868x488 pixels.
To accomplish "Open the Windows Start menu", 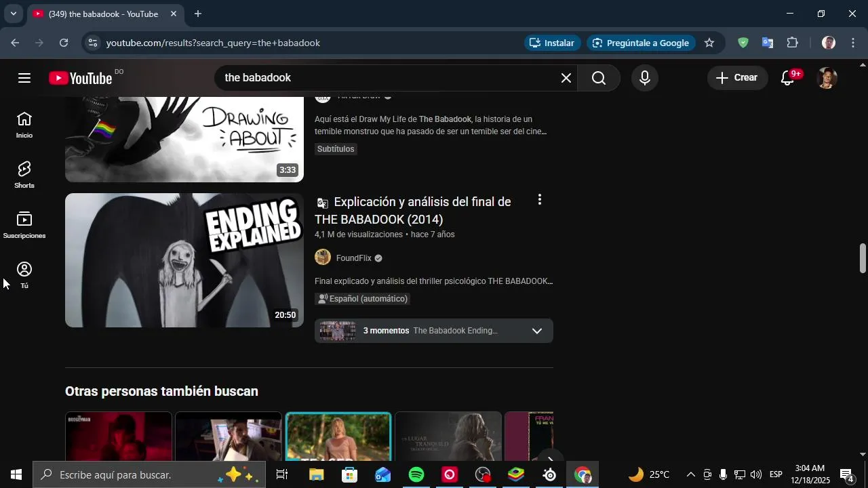I will point(16,474).
